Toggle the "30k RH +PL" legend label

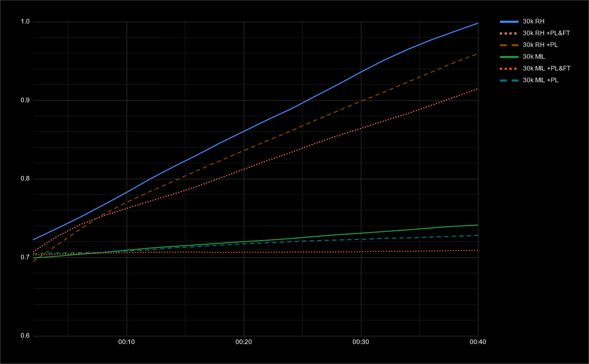[540, 45]
